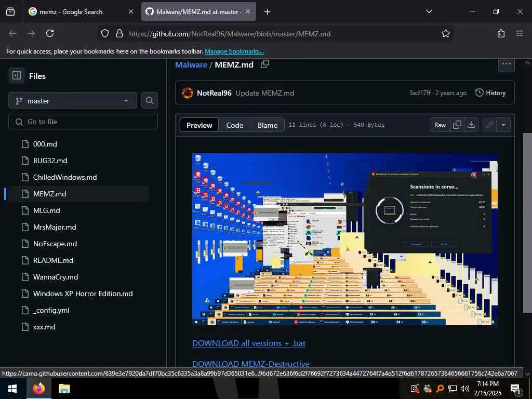Image resolution: width=532 pixels, height=399 pixels.
Task: Click DOWNLOAD MEMZ-Destructive link
Action: click(x=251, y=364)
